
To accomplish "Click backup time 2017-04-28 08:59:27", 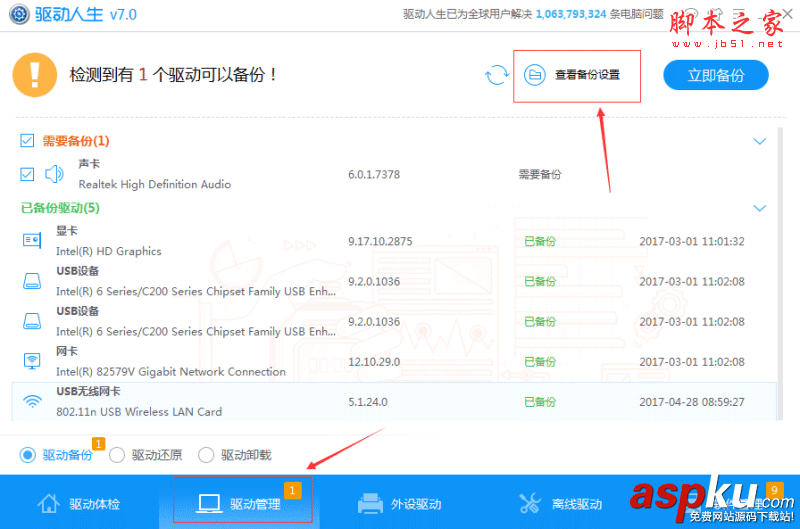I will [x=692, y=402].
